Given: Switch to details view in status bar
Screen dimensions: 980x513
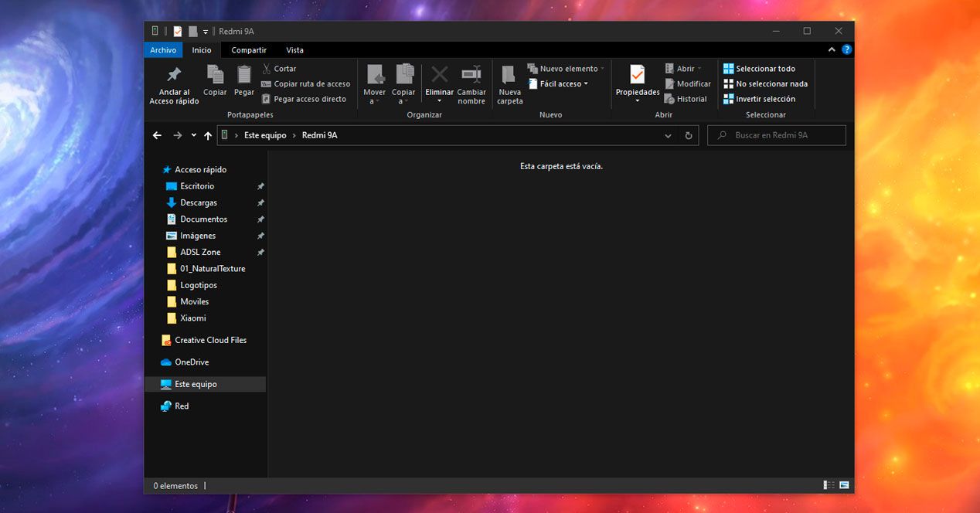Looking at the screenshot, I should (829, 485).
